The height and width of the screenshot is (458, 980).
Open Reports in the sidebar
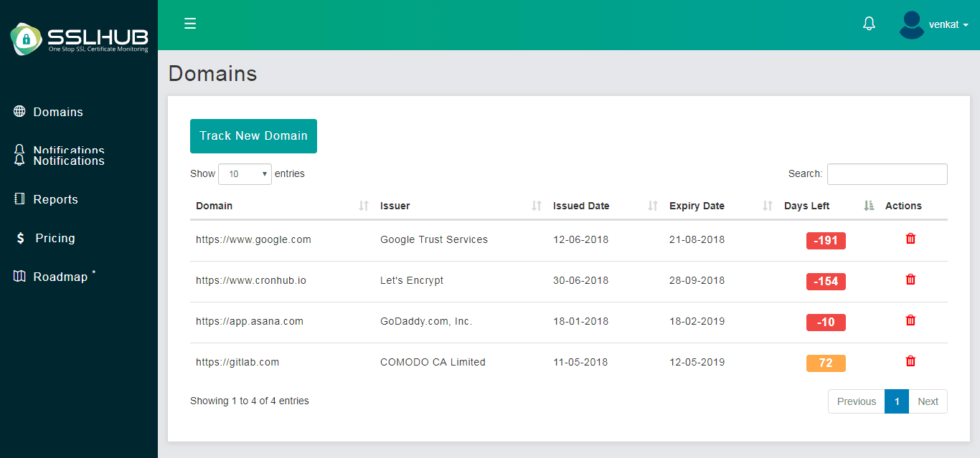point(55,199)
